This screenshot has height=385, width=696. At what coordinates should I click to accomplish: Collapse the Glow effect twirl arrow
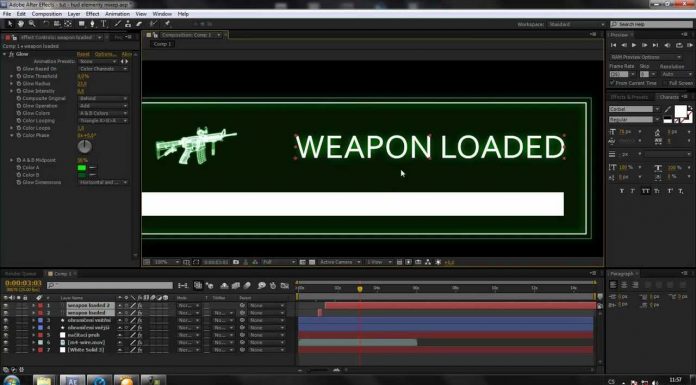click(x=5, y=54)
